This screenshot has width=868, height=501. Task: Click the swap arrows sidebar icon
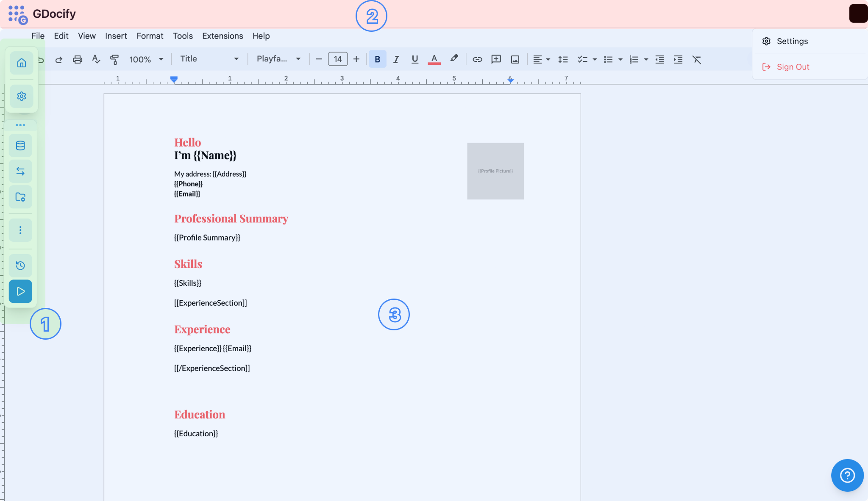(x=20, y=171)
